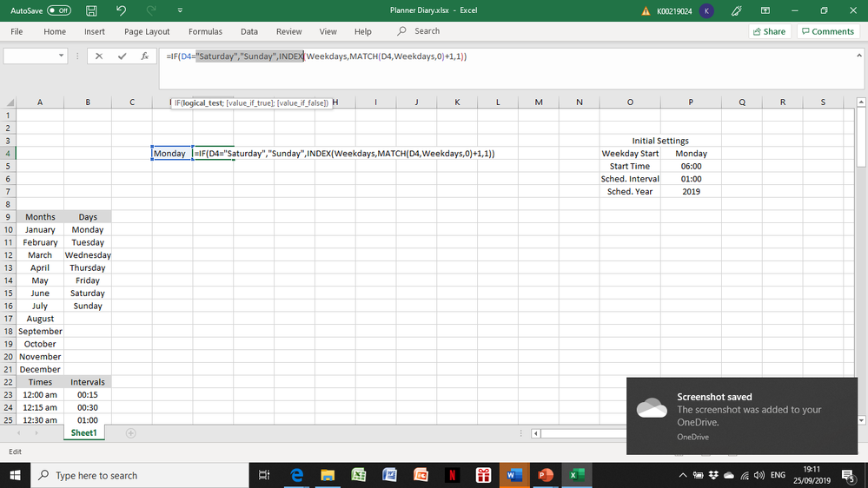The image size is (868, 488).
Task: Click the Months header cell
Action: pyautogui.click(x=40, y=217)
